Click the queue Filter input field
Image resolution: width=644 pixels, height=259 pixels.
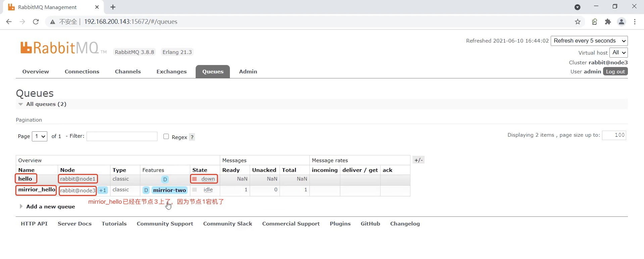pyautogui.click(x=122, y=136)
